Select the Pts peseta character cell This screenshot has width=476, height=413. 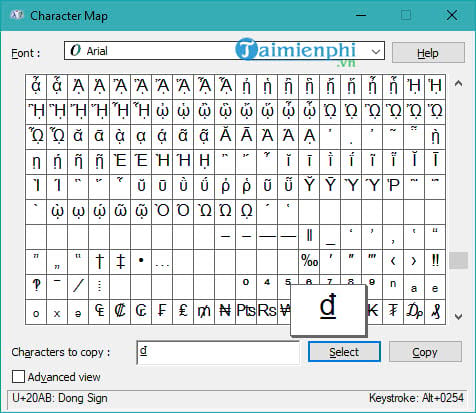pos(246,312)
